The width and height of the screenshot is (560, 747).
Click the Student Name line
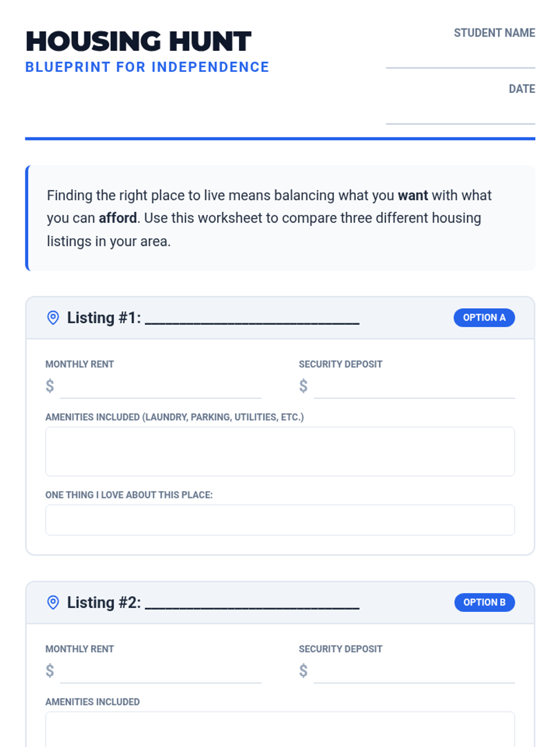coord(460,61)
